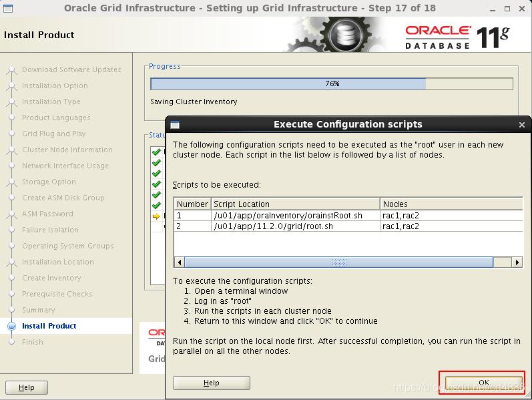532x400 pixels.
Task: Select nodes cell for script number 1
Action: (452, 215)
